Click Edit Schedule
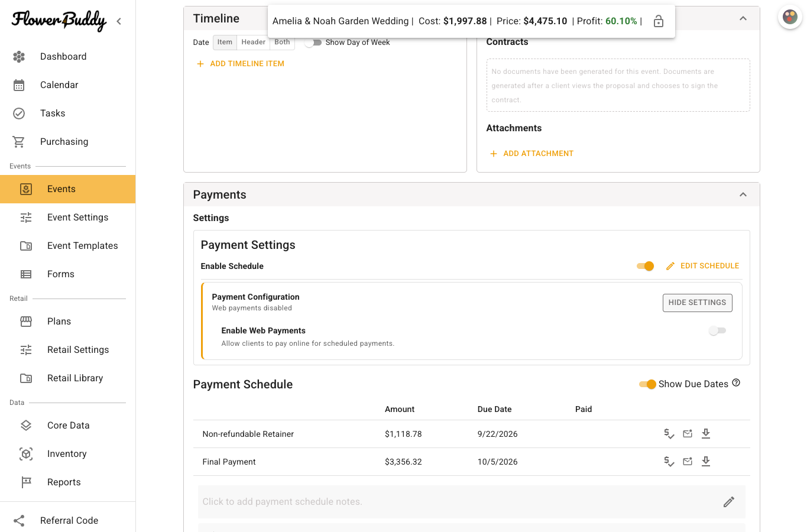Screen dimensions: 807x532 (x=702, y=266)
